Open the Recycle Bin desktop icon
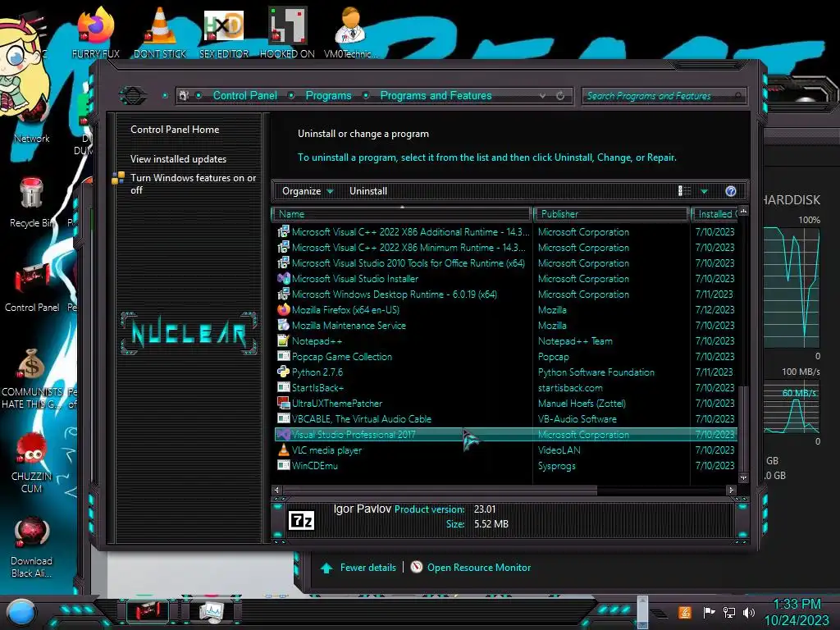The width and height of the screenshot is (840, 630). [32, 203]
